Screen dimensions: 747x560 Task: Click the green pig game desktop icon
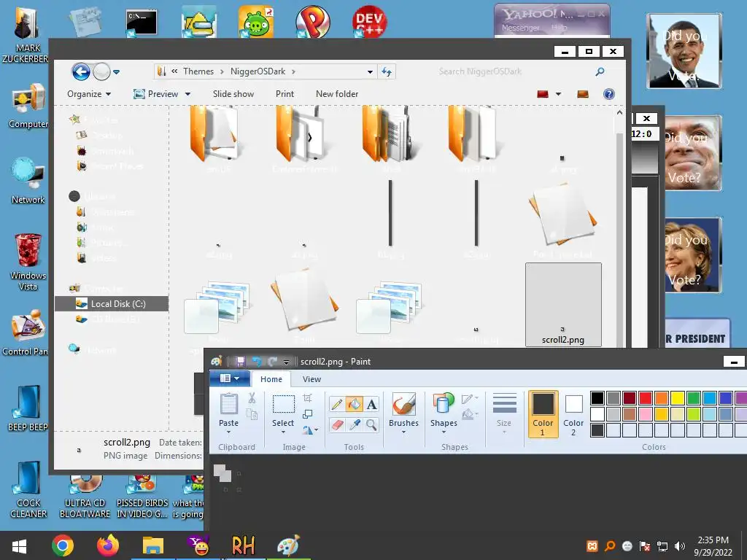pyautogui.click(x=256, y=22)
